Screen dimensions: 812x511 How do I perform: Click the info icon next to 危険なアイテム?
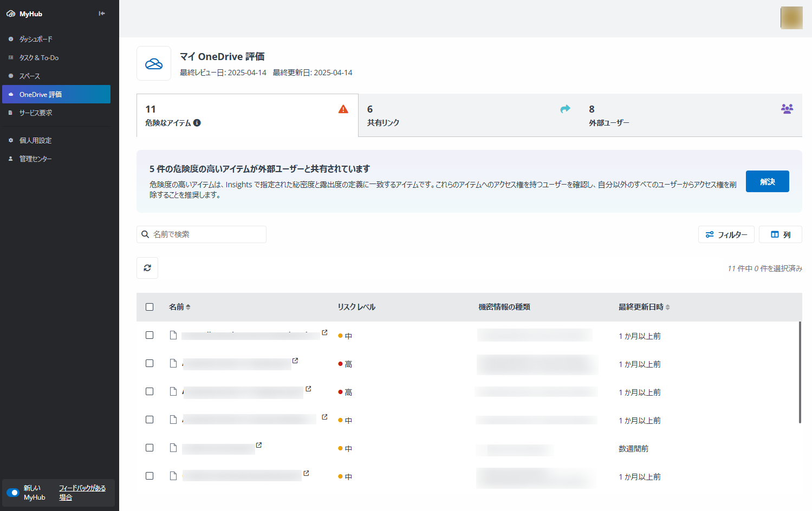(x=197, y=123)
